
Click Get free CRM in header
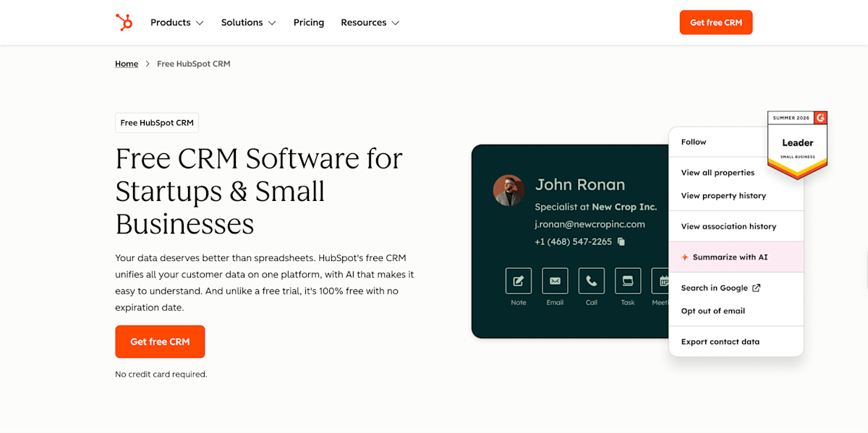[x=716, y=22]
